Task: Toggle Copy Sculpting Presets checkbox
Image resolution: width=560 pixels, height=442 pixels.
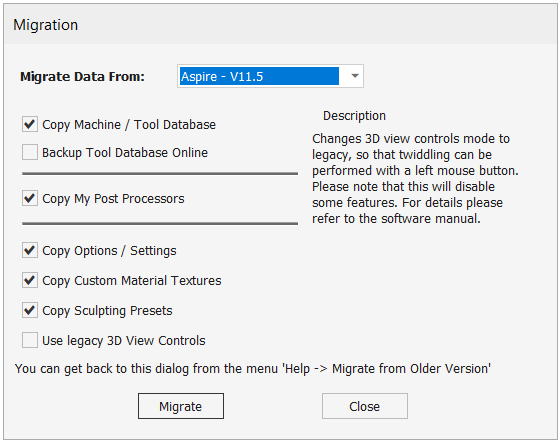Action: [x=30, y=310]
